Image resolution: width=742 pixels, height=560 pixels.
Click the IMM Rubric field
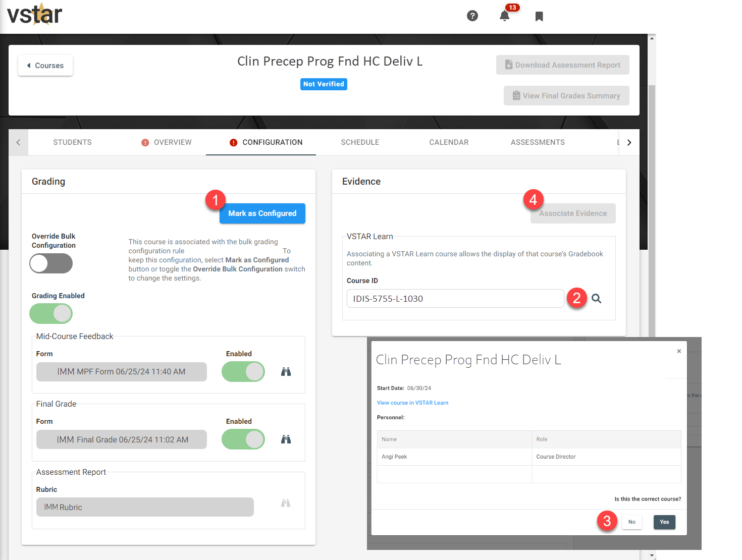(145, 507)
